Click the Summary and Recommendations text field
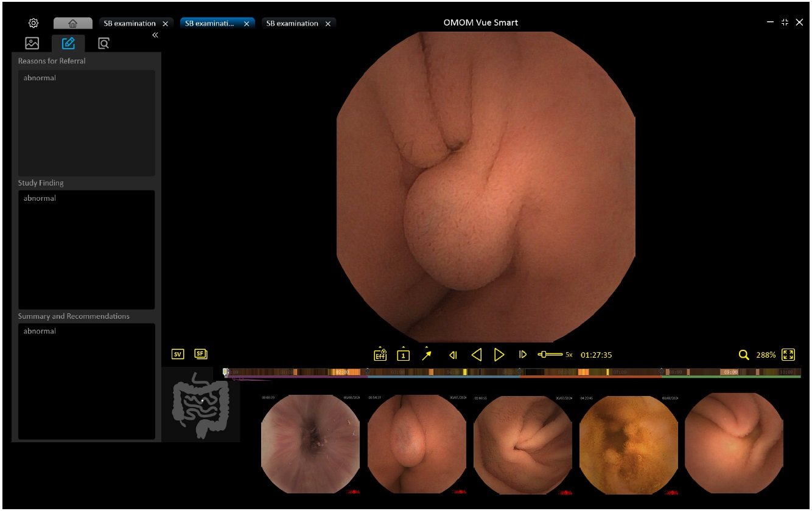This screenshot has width=812, height=511. (x=86, y=381)
